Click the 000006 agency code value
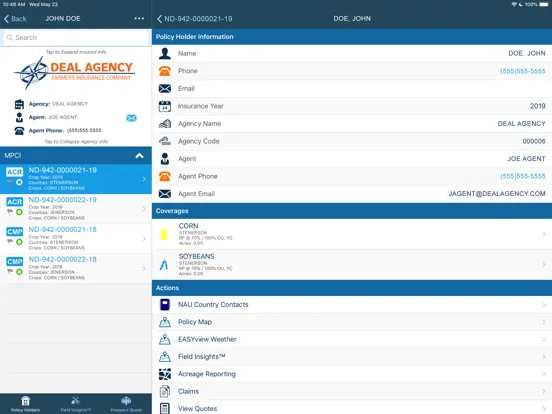Image resolution: width=552 pixels, height=414 pixels. click(x=534, y=141)
